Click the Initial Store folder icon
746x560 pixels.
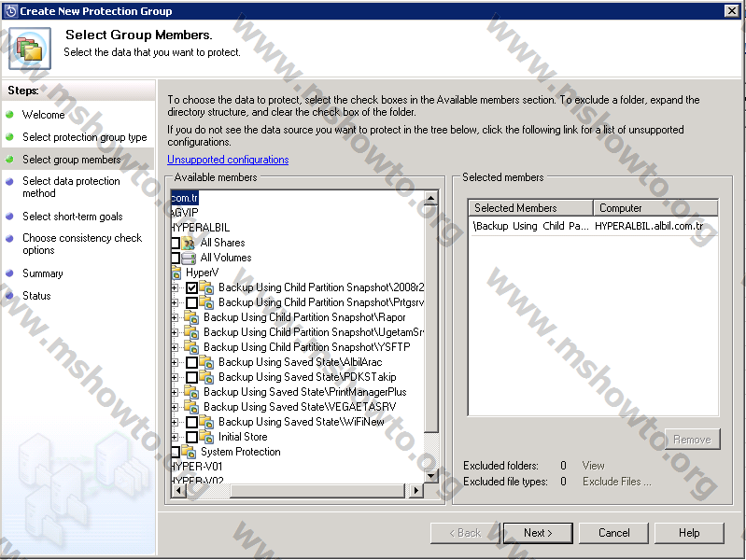(x=206, y=437)
